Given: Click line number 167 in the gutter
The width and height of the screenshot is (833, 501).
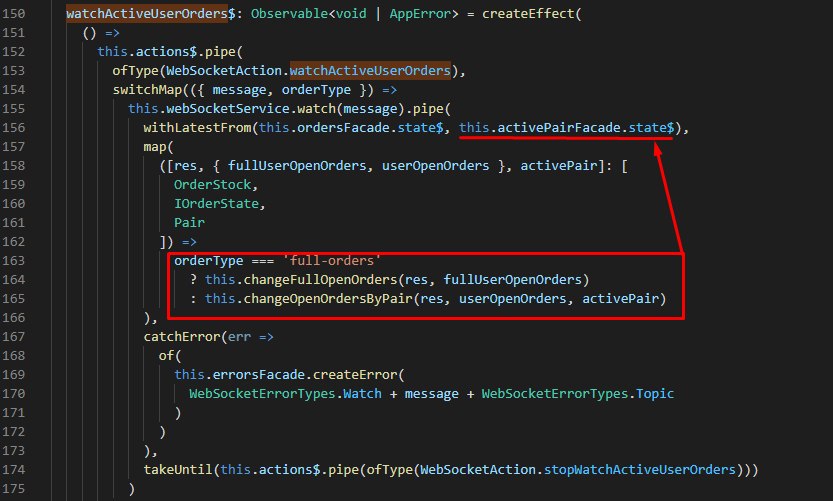Looking at the screenshot, I should 13,337.
